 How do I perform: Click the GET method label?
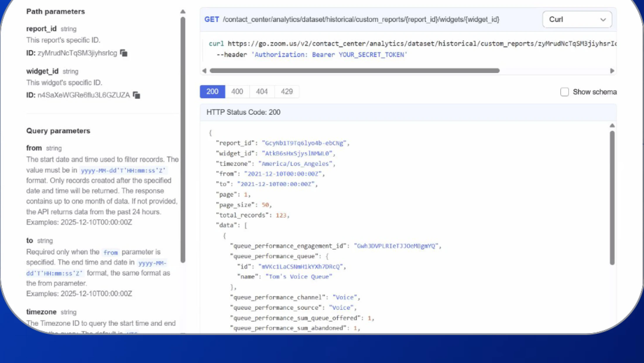click(212, 20)
